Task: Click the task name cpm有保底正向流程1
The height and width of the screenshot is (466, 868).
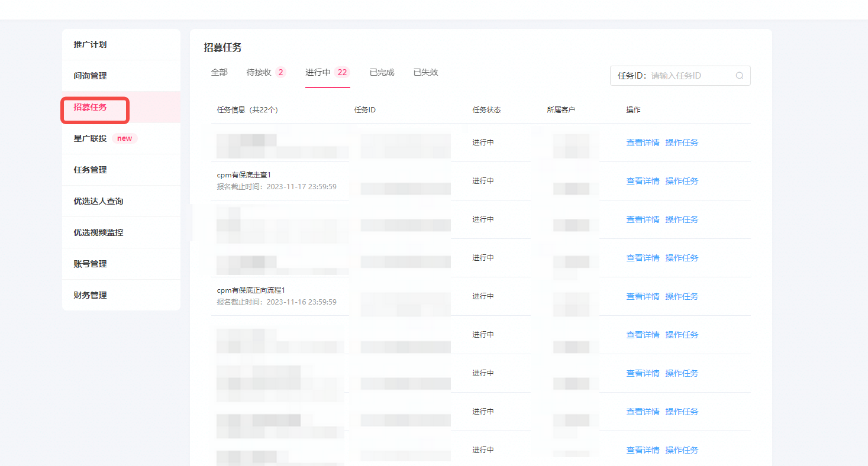Action: [x=251, y=290]
